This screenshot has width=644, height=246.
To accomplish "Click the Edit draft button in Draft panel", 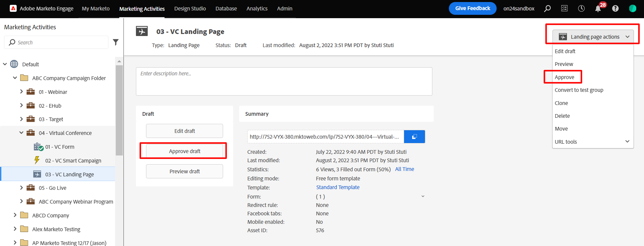I will (x=184, y=131).
